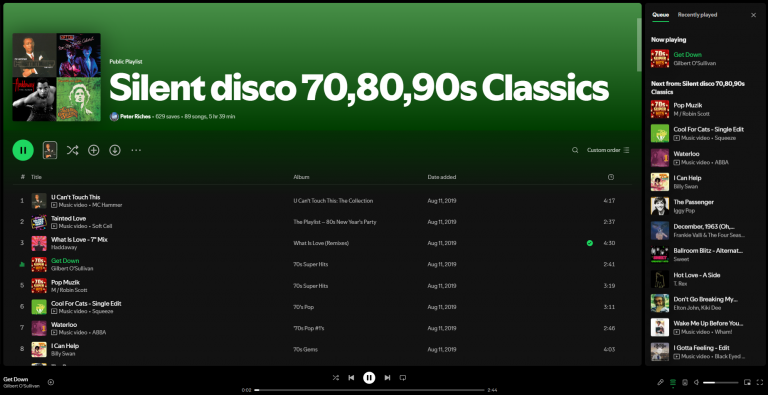Screen dimensions: 768x395
Task: Skip to the next track
Action: click(387, 377)
